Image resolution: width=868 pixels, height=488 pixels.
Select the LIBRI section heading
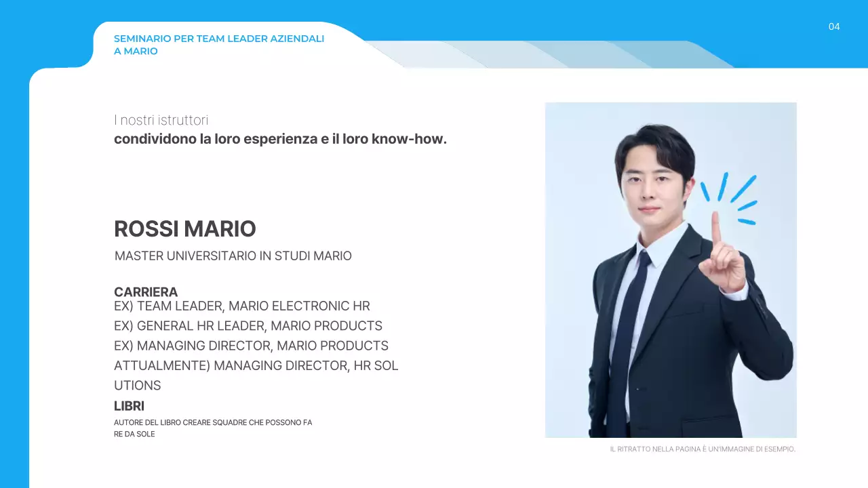click(129, 407)
